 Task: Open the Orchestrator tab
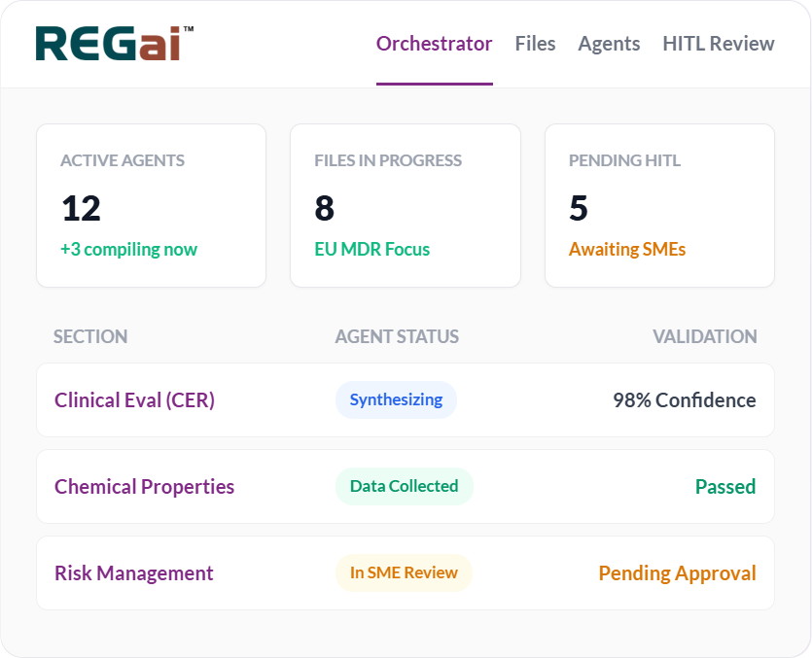(434, 43)
